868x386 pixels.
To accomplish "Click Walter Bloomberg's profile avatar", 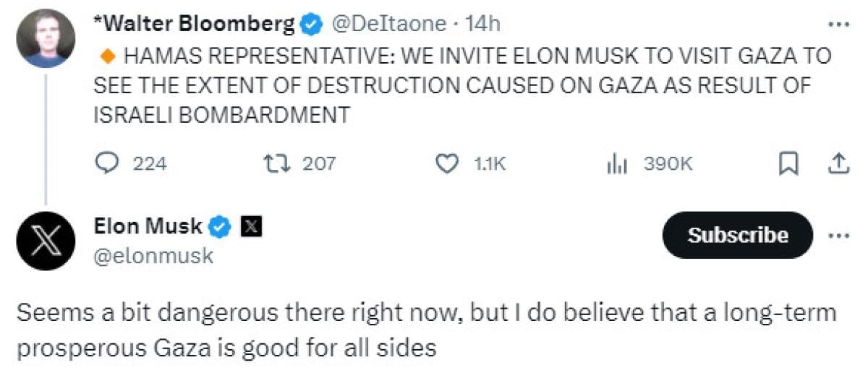I will tap(46, 39).
